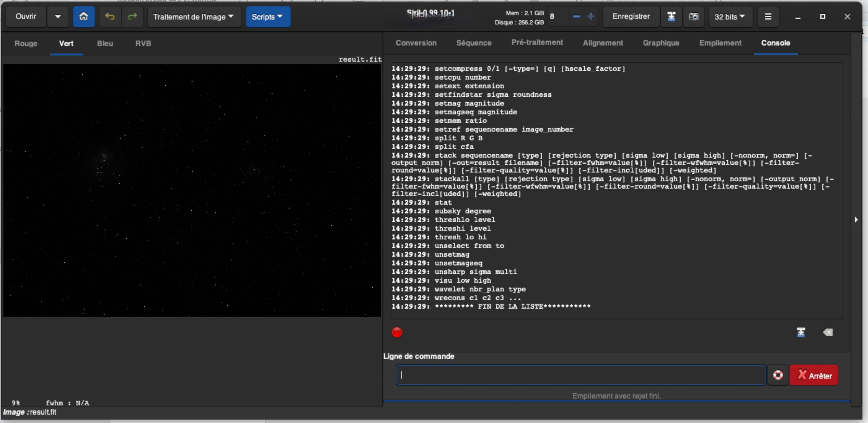The image size is (868, 423).
Task: Click the redo arrow icon
Action: 132,16
